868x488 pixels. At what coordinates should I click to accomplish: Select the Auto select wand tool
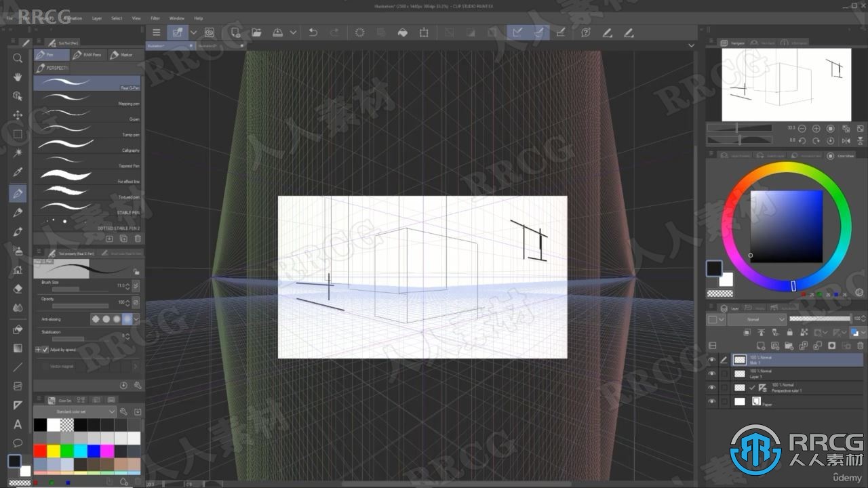[18, 153]
